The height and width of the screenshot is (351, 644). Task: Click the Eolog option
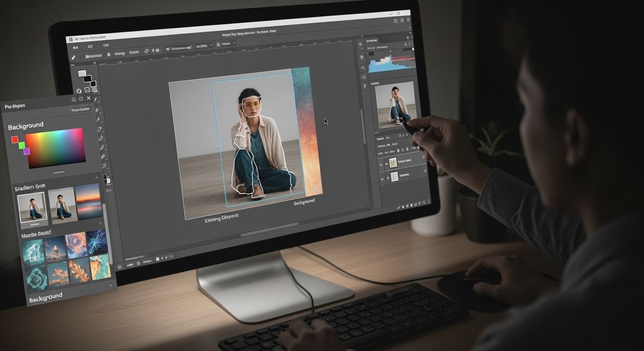pos(119,53)
